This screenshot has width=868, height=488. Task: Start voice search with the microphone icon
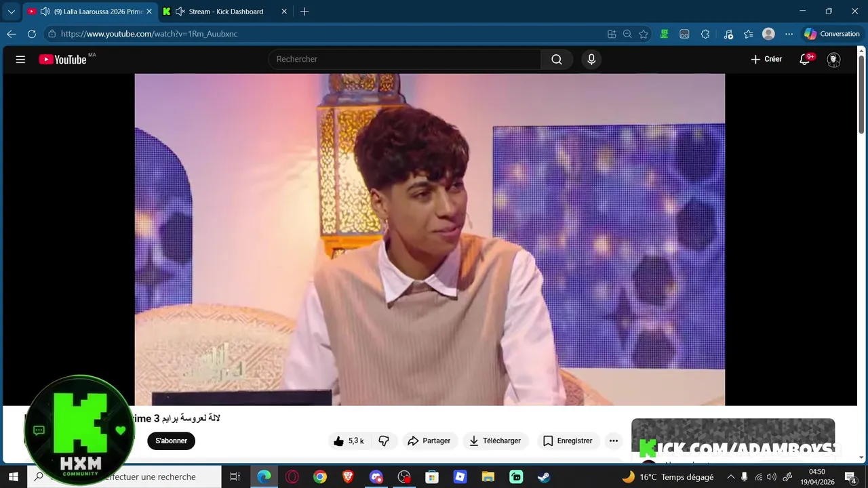(x=591, y=59)
